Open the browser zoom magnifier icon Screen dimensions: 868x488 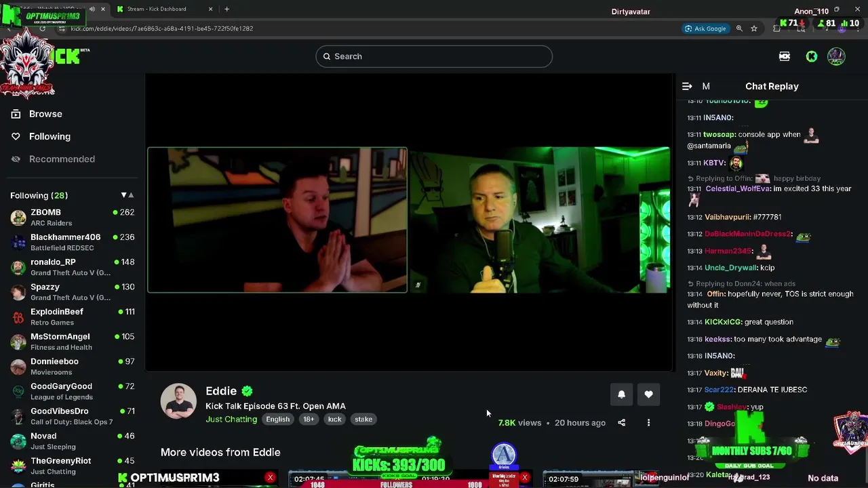(739, 28)
